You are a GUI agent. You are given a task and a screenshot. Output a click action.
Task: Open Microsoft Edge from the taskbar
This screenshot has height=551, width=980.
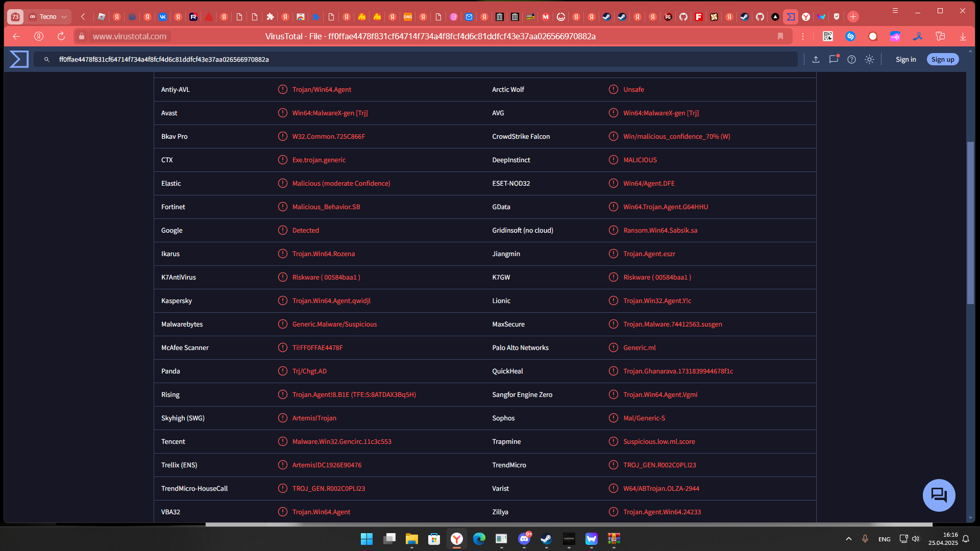(479, 539)
